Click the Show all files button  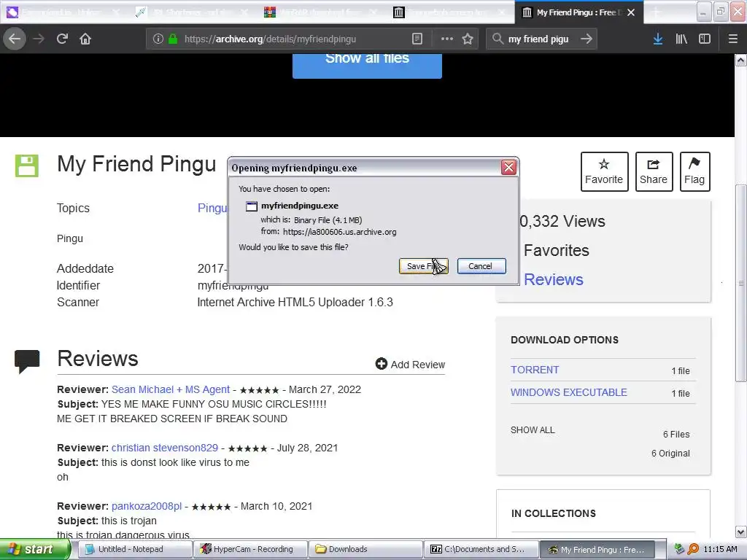[367, 65]
